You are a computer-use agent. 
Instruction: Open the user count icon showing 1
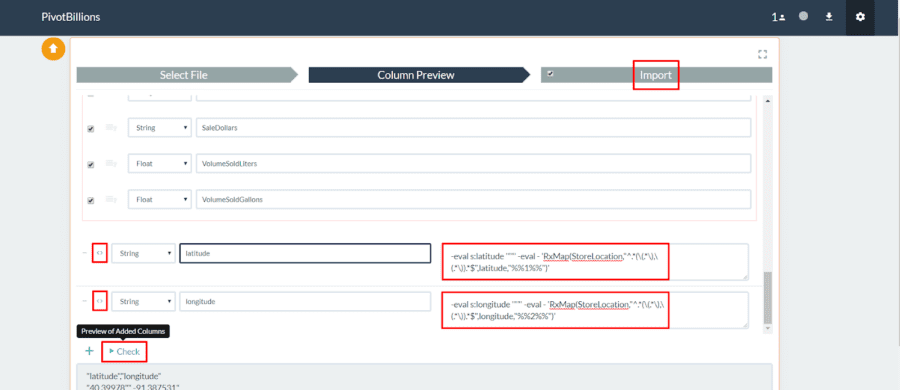pyautogui.click(x=778, y=17)
